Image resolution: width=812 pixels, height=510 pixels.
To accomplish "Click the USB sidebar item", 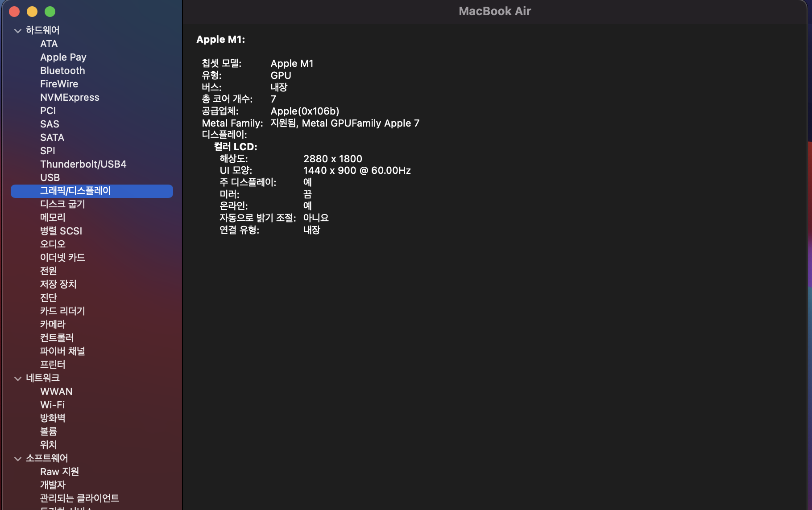I will pos(50,177).
